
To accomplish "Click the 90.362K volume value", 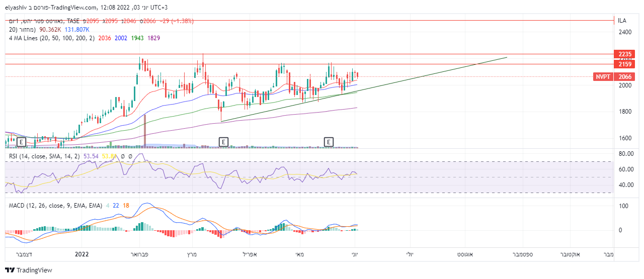I will click(50, 29).
